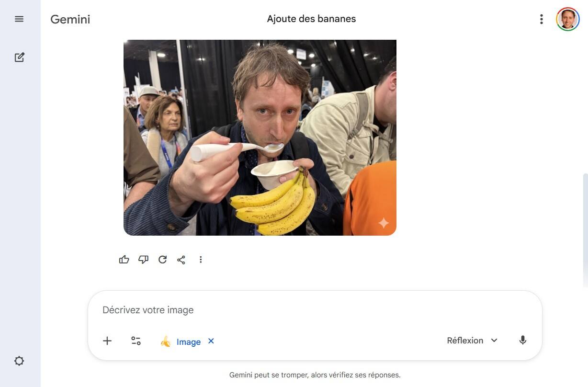588x387 pixels.
Task: Click the Gemini logo text
Action: click(70, 19)
